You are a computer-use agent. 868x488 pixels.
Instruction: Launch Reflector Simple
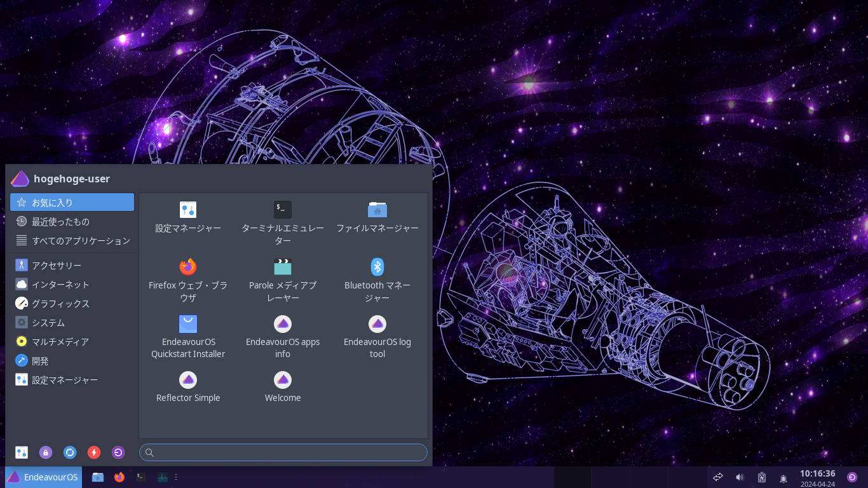click(188, 387)
